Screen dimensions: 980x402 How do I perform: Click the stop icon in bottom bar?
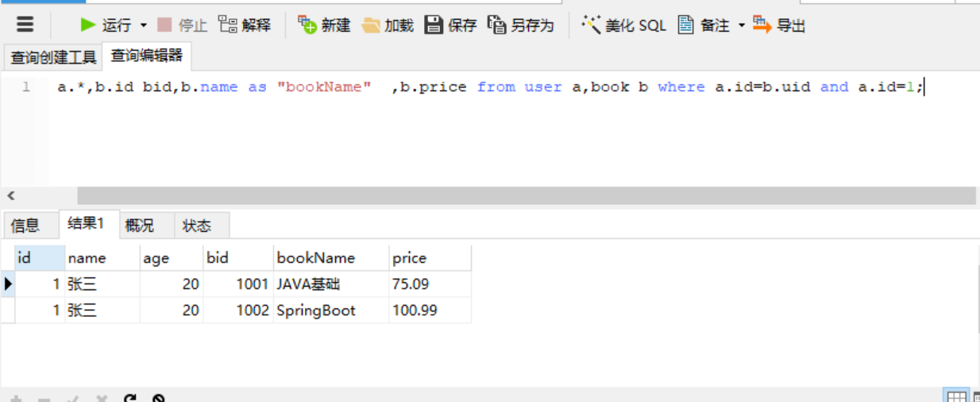point(158,397)
